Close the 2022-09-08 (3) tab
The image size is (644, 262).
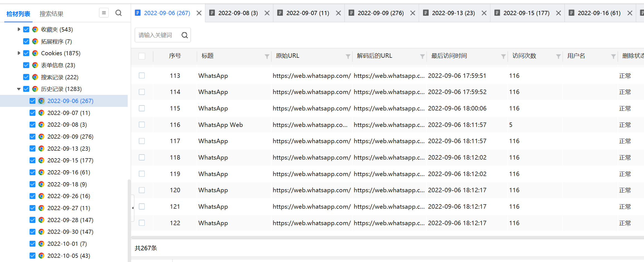click(x=267, y=13)
